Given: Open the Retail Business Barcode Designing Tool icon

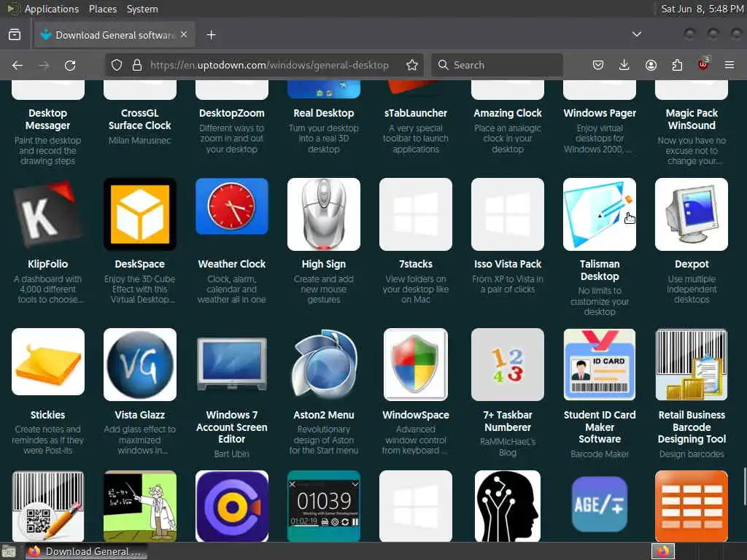Looking at the screenshot, I should click(x=692, y=365).
